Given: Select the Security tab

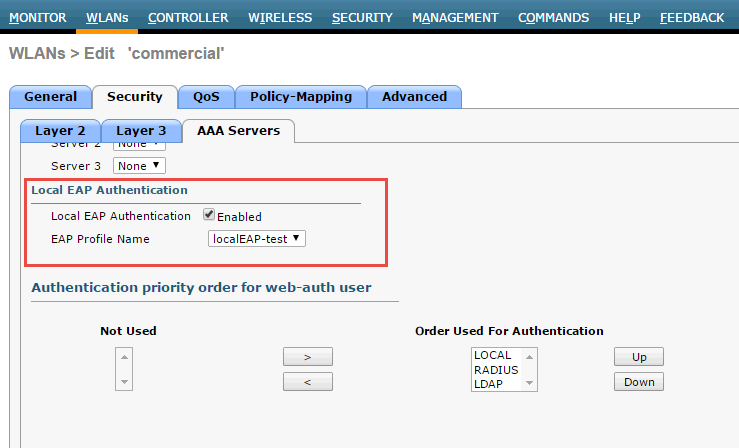Looking at the screenshot, I should tap(135, 97).
